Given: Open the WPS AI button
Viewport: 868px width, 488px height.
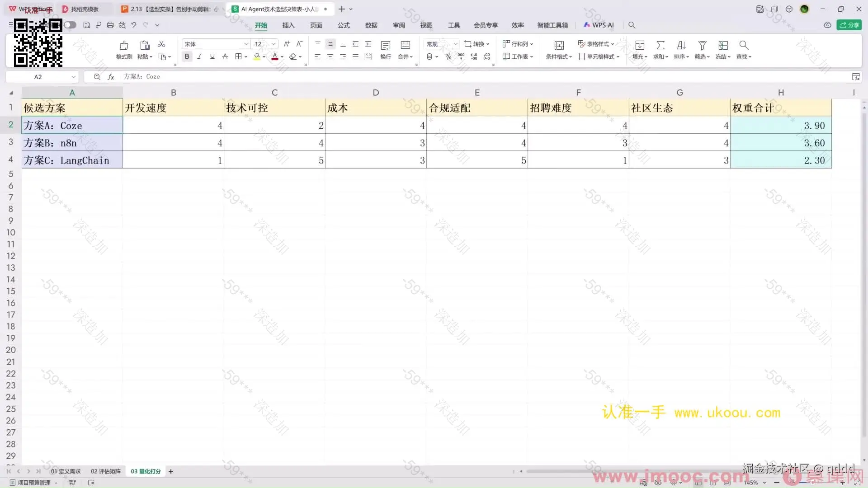Looking at the screenshot, I should point(599,25).
